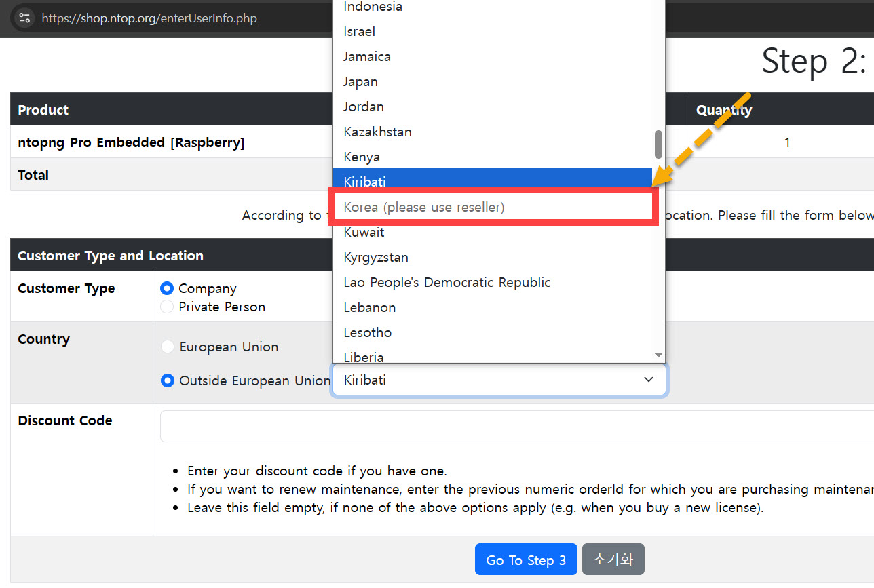Viewport: 874px width, 588px height.
Task: Choose Lebanon from the country list
Action: [370, 307]
